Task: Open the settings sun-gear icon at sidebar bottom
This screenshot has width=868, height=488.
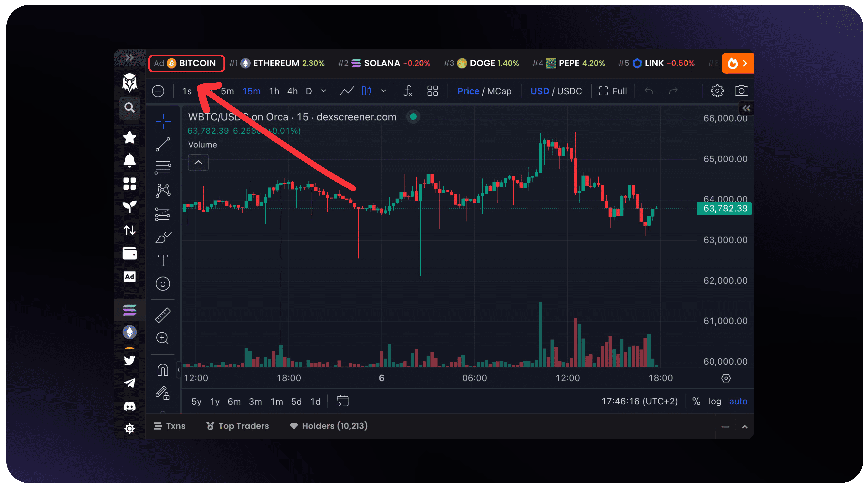Action: [x=129, y=429]
